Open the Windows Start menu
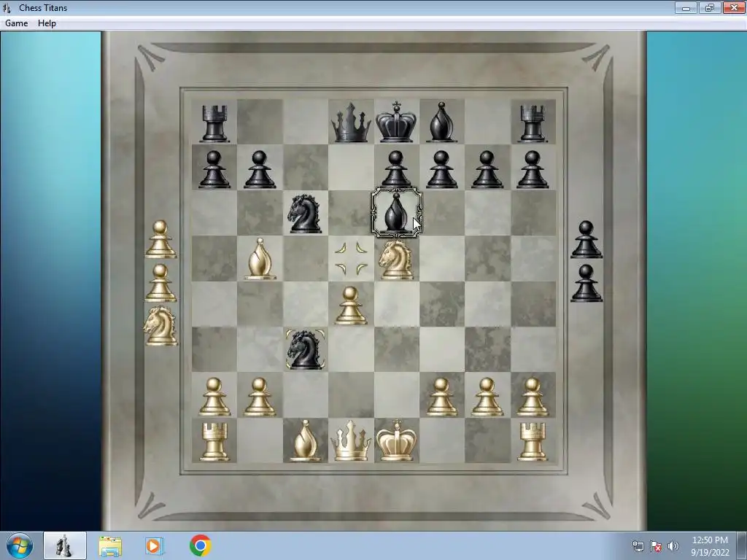The height and width of the screenshot is (560, 747). coord(20,545)
